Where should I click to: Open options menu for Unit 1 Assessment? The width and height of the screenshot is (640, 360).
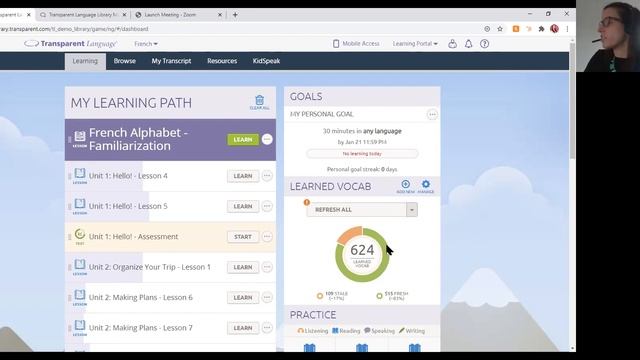pyautogui.click(x=267, y=236)
